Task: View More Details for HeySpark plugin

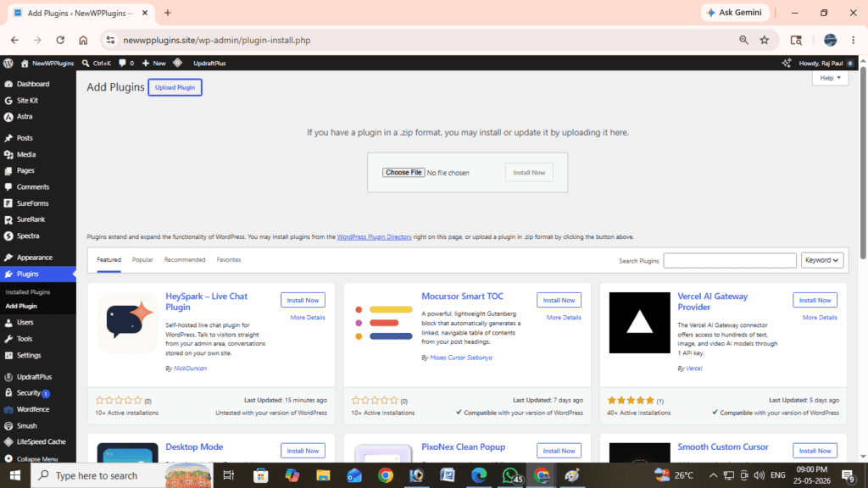Action: [307, 318]
